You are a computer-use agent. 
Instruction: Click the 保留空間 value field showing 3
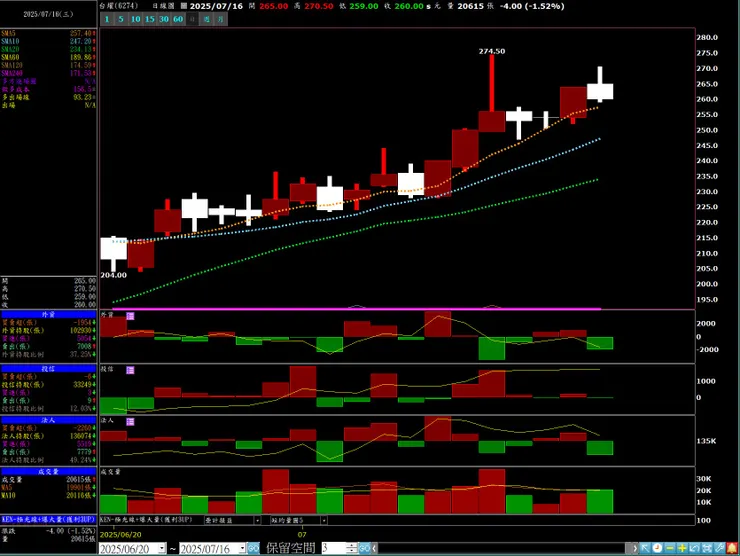(334, 548)
